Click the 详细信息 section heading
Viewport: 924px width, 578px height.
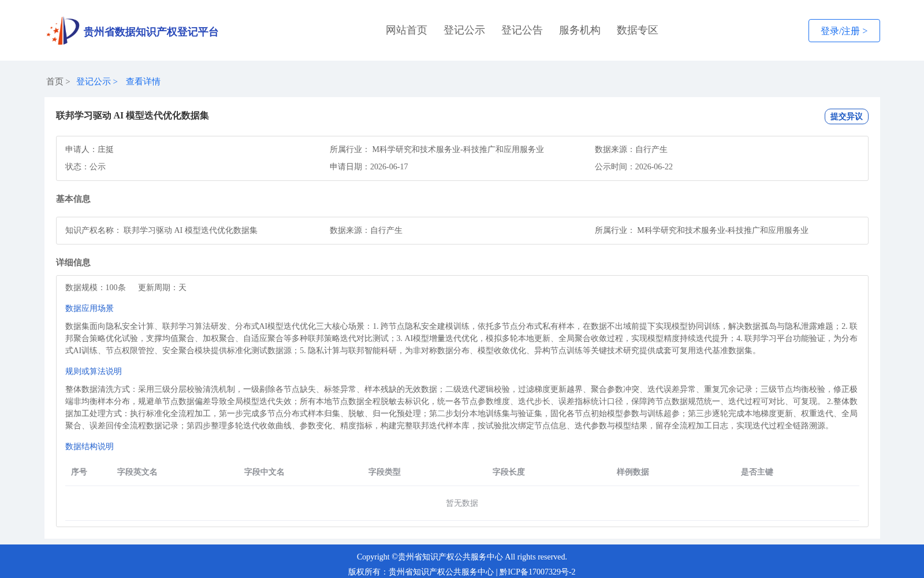[73, 262]
